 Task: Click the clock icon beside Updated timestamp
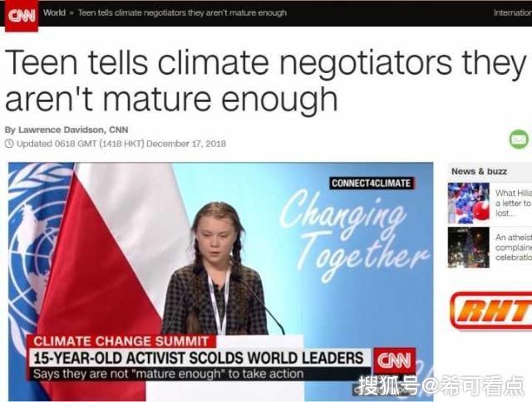9,144
